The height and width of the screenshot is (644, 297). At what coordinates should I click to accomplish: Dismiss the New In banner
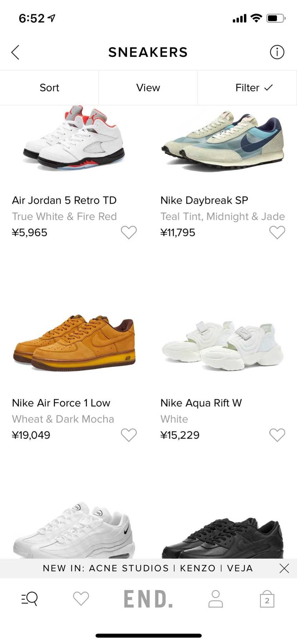[284, 568]
